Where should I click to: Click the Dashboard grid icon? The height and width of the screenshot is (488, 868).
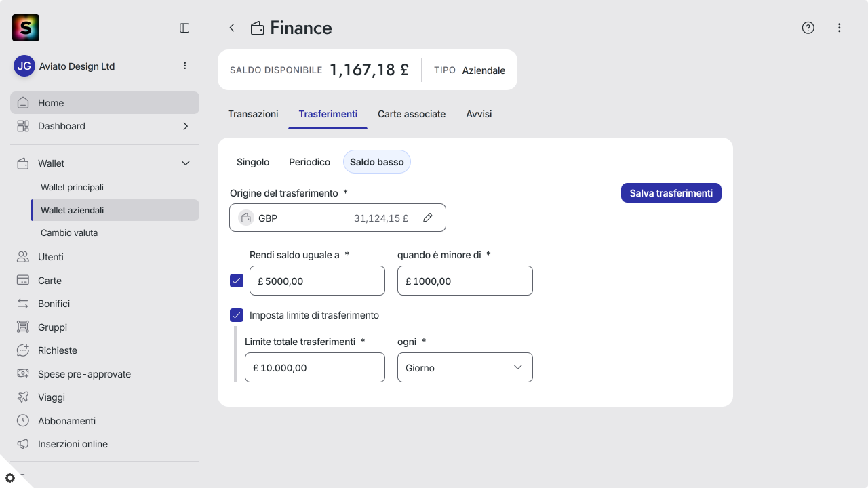pyautogui.click(x=23, y=126)
